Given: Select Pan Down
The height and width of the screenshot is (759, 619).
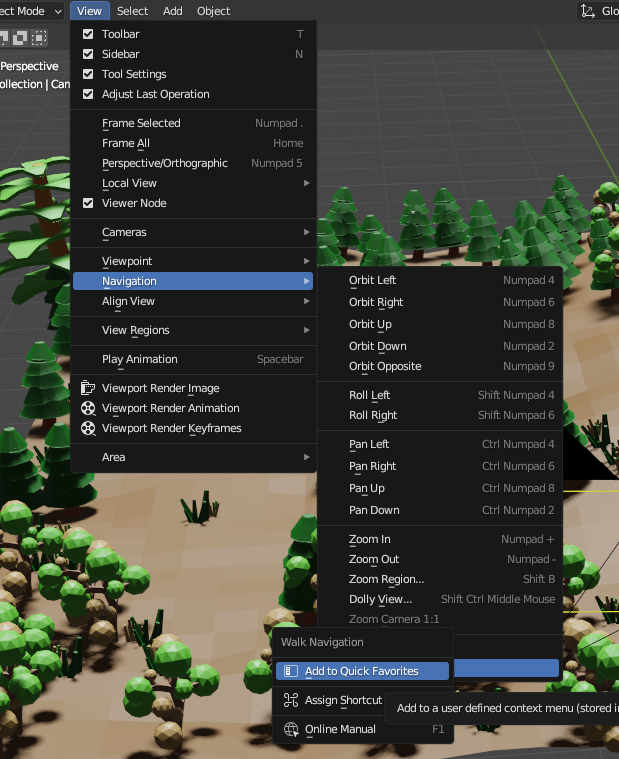Looking at the screenshot, I should tap(440, 510).
